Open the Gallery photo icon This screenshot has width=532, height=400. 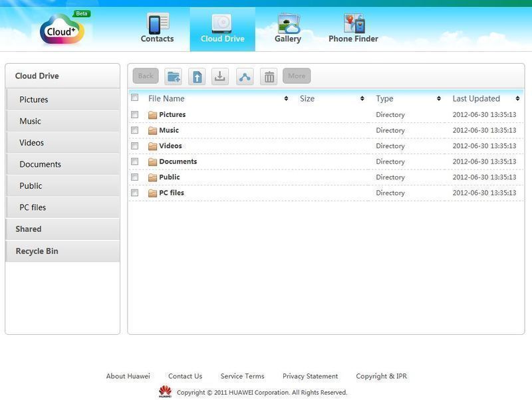pos(288,23)
